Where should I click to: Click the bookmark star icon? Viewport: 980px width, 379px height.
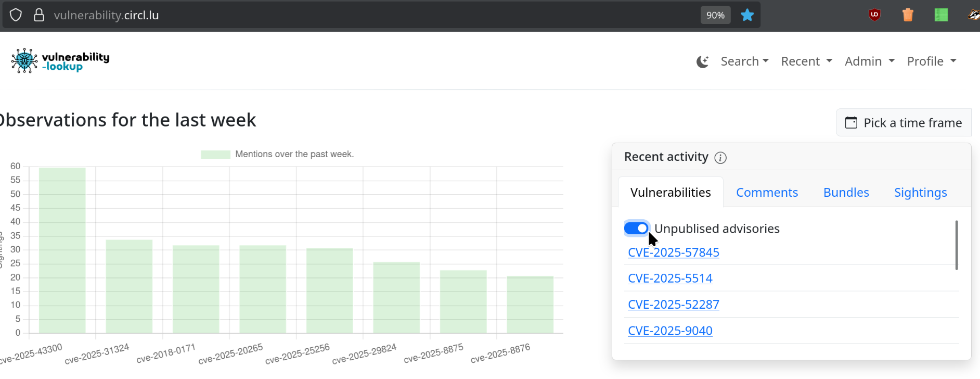coord(747,15)
